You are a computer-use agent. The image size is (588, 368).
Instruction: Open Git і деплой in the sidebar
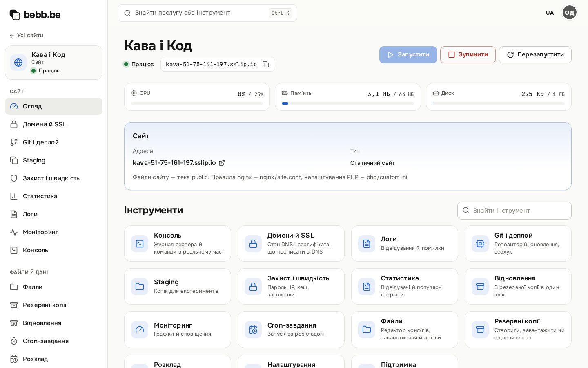53,142
